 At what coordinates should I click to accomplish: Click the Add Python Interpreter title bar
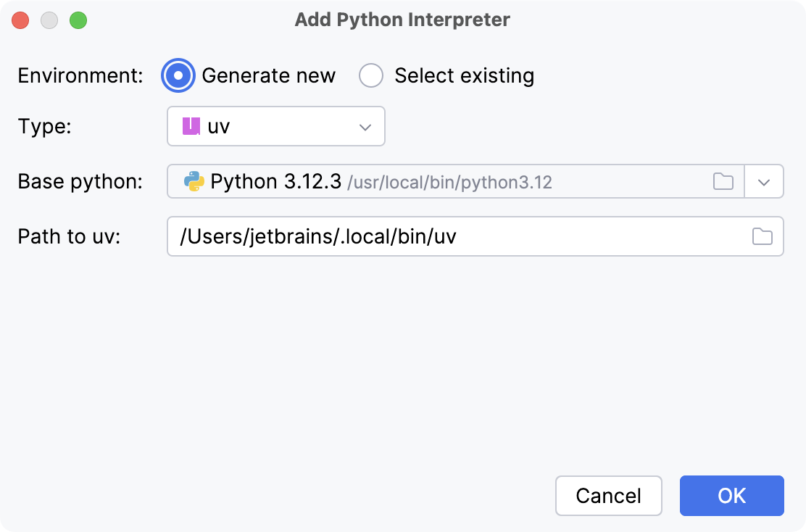pos(402,20)
